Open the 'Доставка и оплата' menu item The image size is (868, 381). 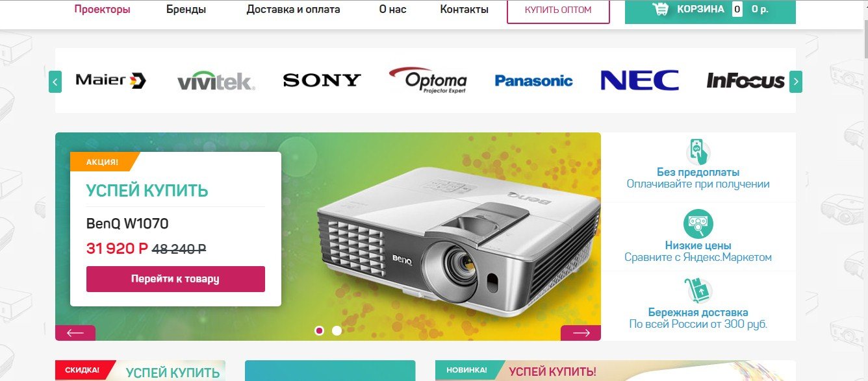click(x=293, y=10)
